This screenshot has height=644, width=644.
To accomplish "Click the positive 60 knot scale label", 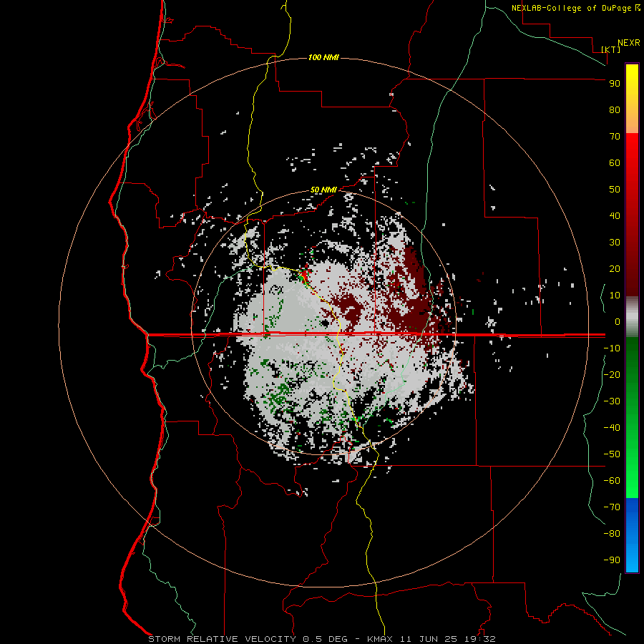I will tap(615, 162).
